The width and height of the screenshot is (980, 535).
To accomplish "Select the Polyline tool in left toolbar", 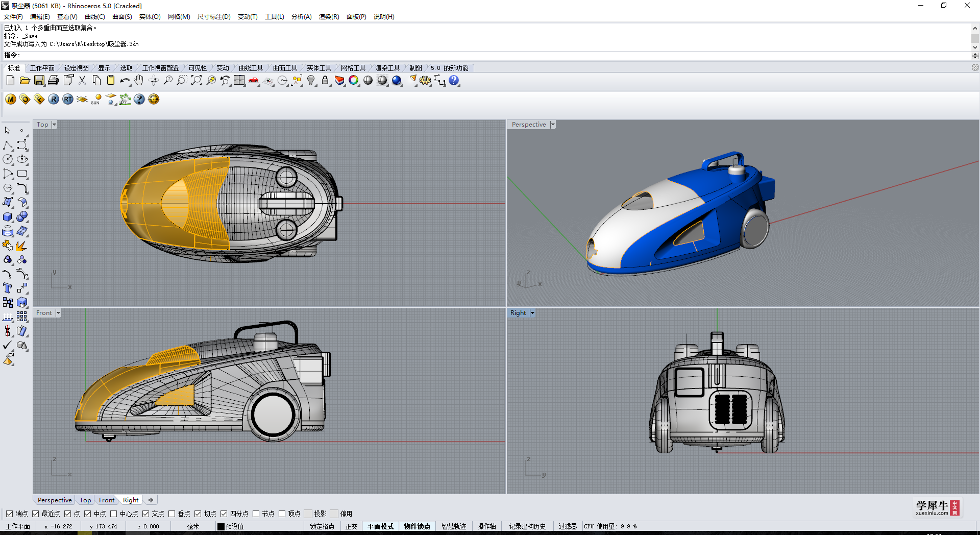I will pos(8,145).
